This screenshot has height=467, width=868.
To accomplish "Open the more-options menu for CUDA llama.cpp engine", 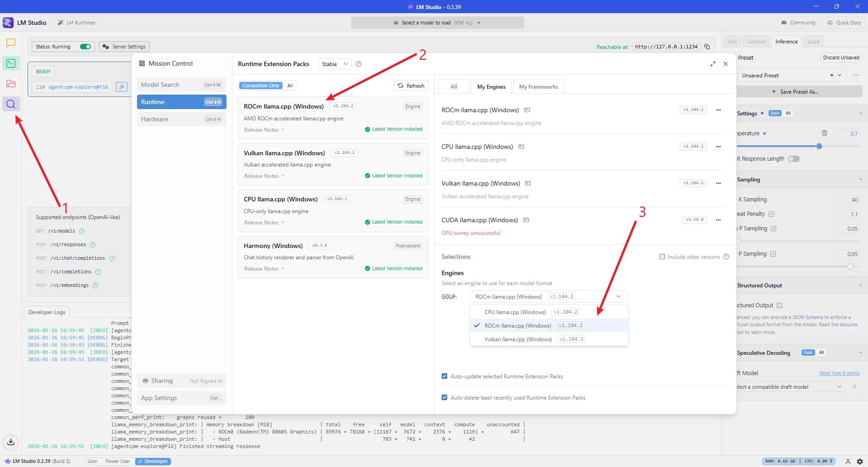I will click(x=718, y=220).
